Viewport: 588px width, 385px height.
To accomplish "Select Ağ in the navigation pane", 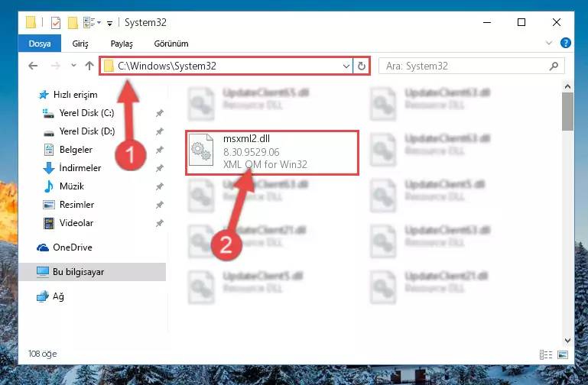I will [x=50, y=296].
